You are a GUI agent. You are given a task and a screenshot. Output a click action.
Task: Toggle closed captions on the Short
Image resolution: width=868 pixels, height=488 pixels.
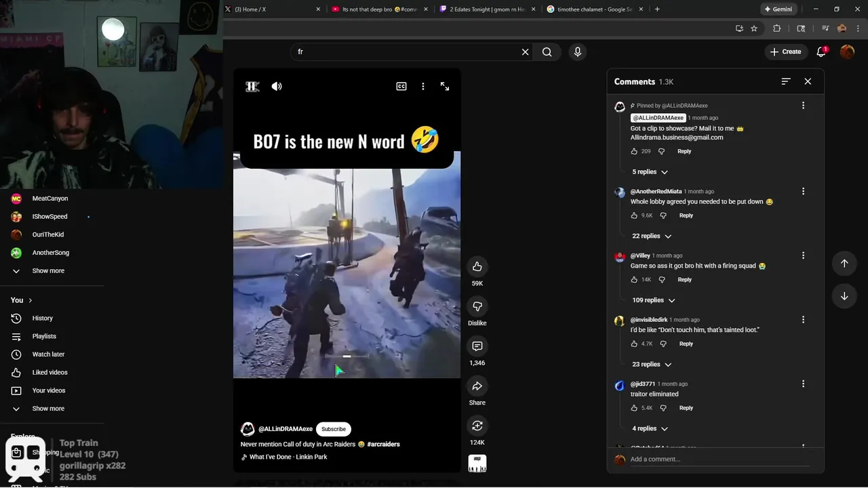pyautogui.click(x=401, y=86)
